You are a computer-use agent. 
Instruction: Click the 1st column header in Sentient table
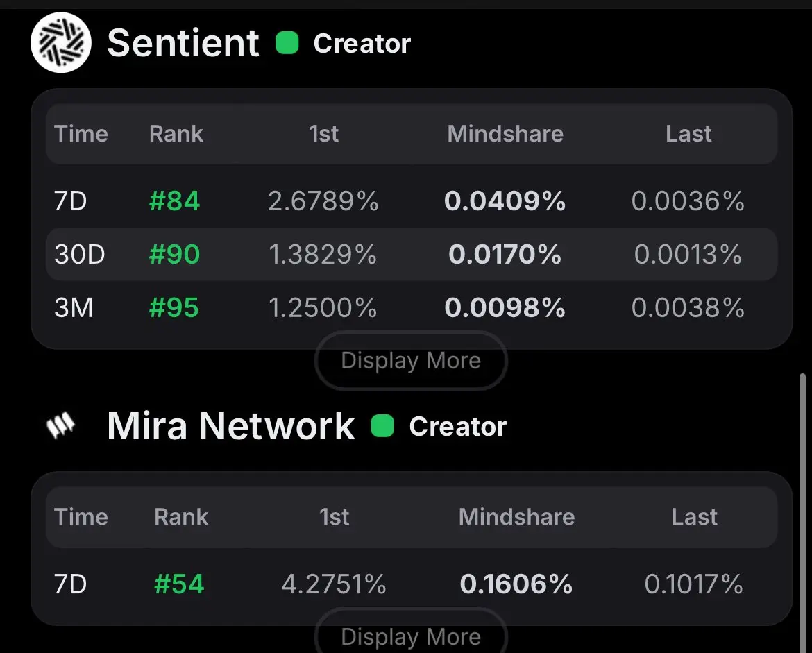pyautogui.click(x=323, y=134)
